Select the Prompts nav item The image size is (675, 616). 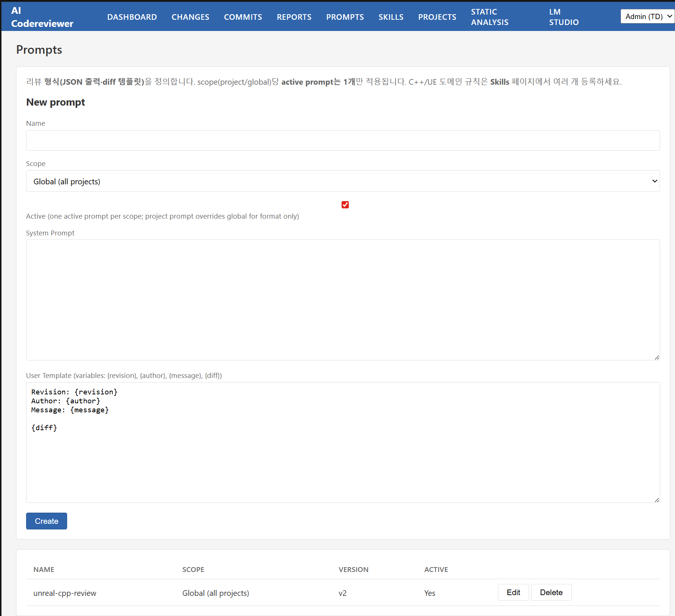[345, 17]
